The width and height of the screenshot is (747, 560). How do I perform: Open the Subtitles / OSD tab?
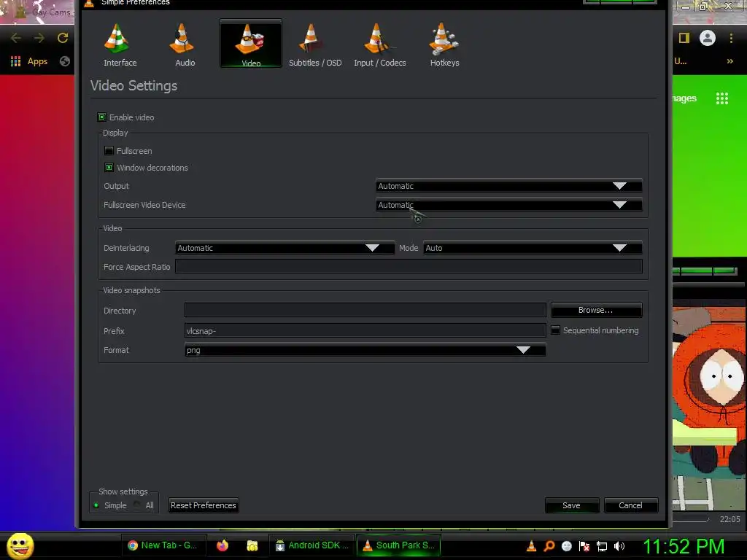315,44
